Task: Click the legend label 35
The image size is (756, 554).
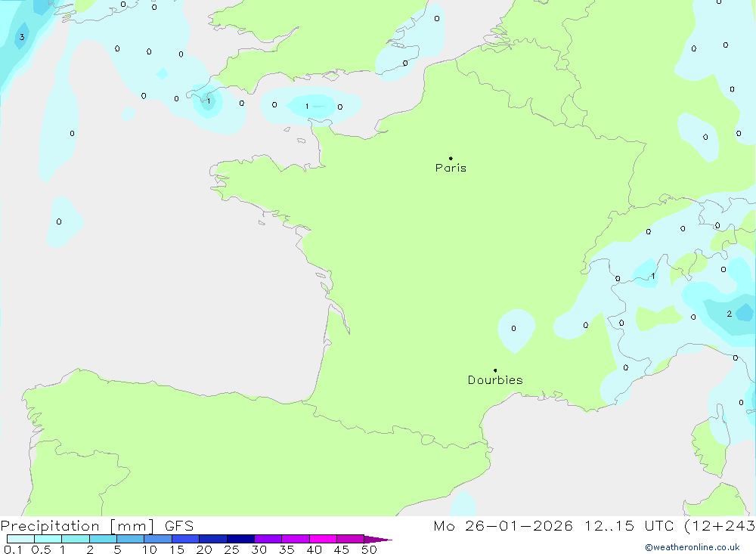Action: click(x=287, y=549)
